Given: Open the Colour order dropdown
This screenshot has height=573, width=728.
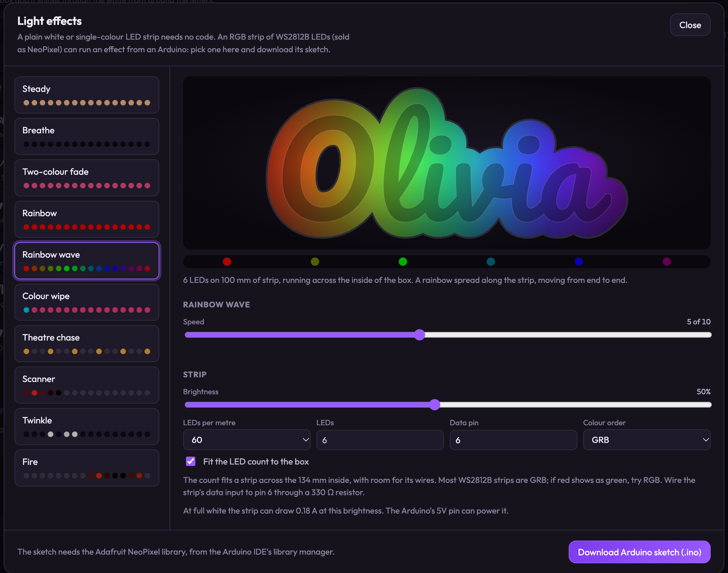Looking at the screenshot, I should 647,440.
